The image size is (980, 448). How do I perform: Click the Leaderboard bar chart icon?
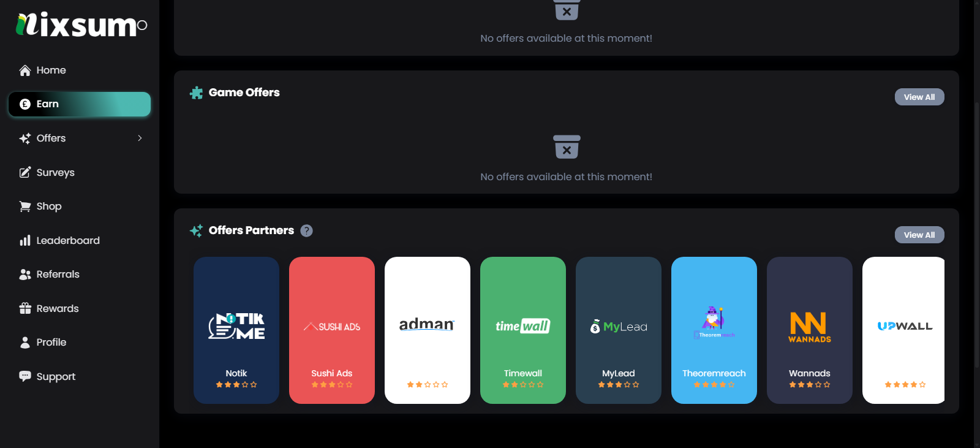25,240
